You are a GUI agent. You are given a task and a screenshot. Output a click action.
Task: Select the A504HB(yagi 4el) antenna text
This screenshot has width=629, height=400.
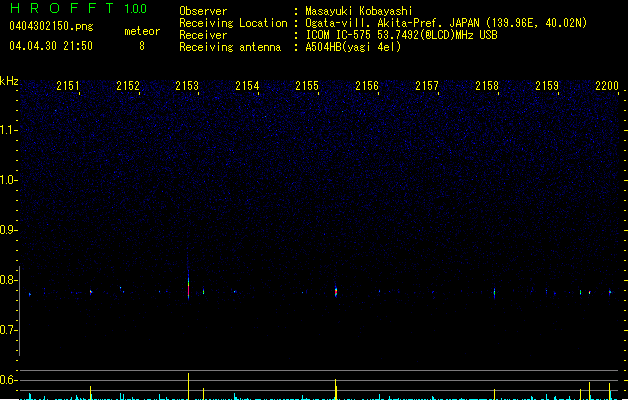tap(353, 47)
